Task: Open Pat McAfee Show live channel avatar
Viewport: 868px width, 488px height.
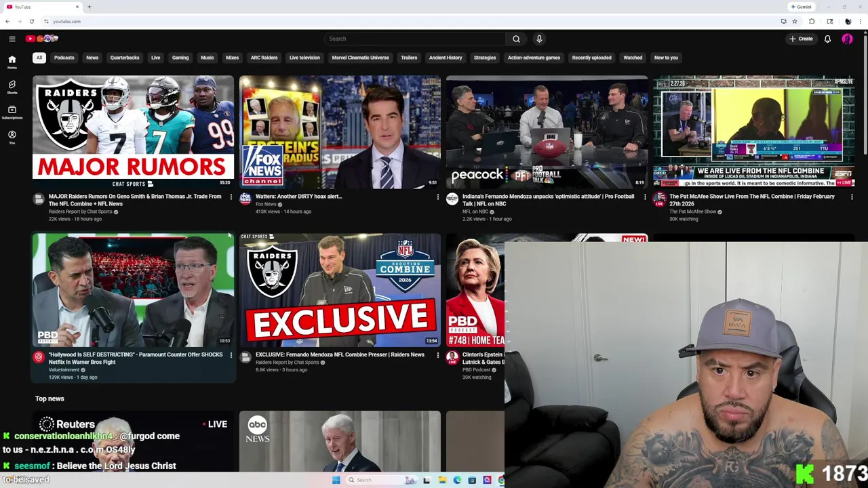Action: coord(659,199)
